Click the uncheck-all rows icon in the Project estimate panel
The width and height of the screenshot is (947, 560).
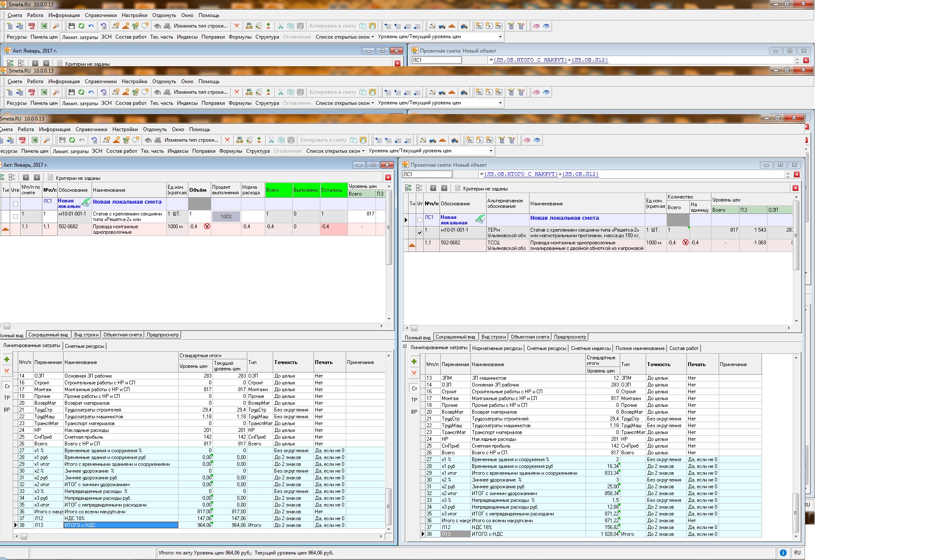point(419,188)
